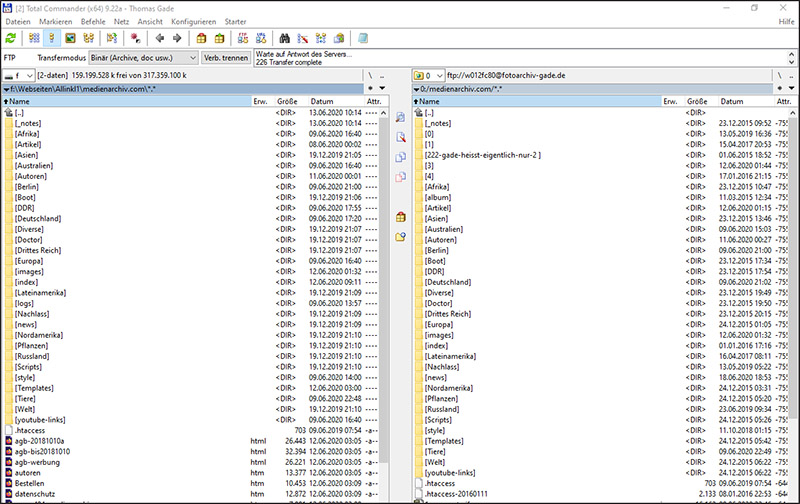Click the green Refresh source icon
800x504 pixels.
(10, 38)
